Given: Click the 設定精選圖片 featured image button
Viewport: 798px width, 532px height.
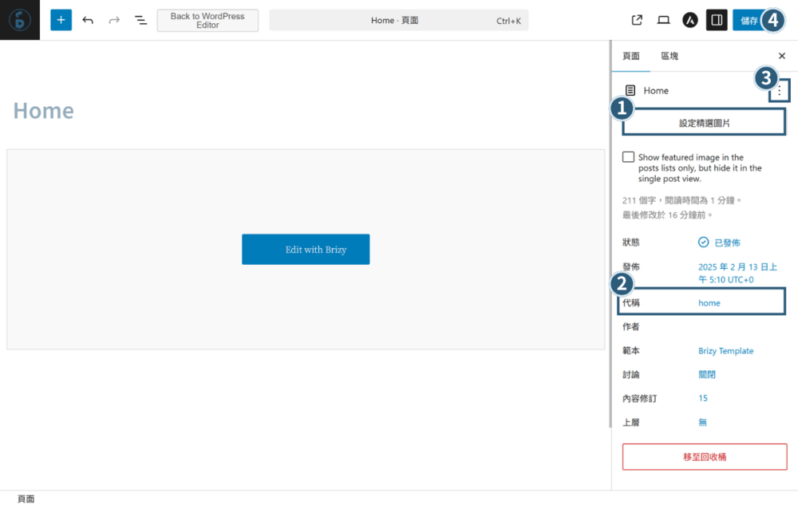Looking at the screenshot, I should [703, 121].
